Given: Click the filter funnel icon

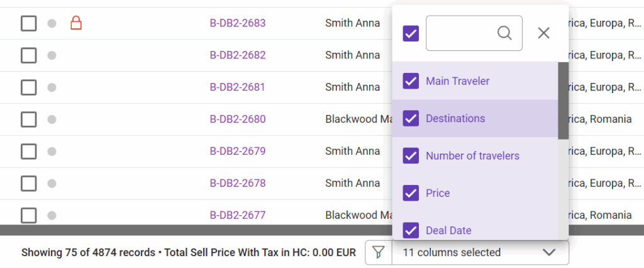Looking at the screenshot, I should 378,252.
